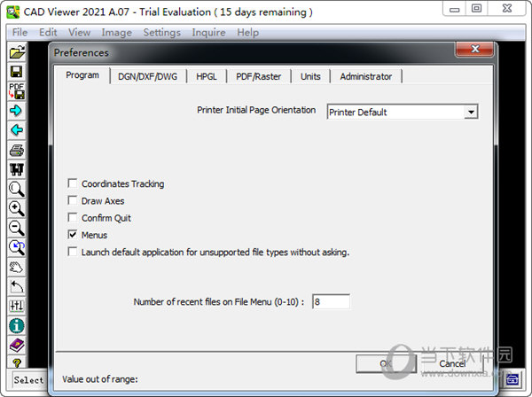
Task: Uncheck the Menus checkbox
Action: click(x=73, y=234)
